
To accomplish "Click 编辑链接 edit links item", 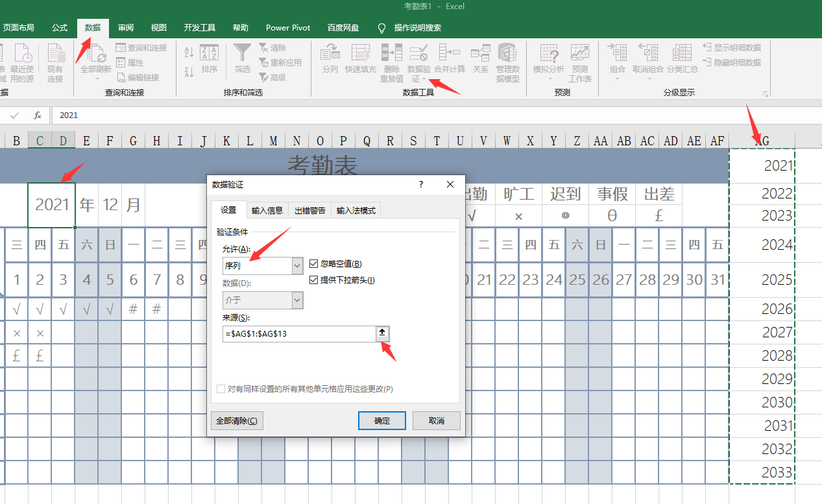I will pos(138,77).
